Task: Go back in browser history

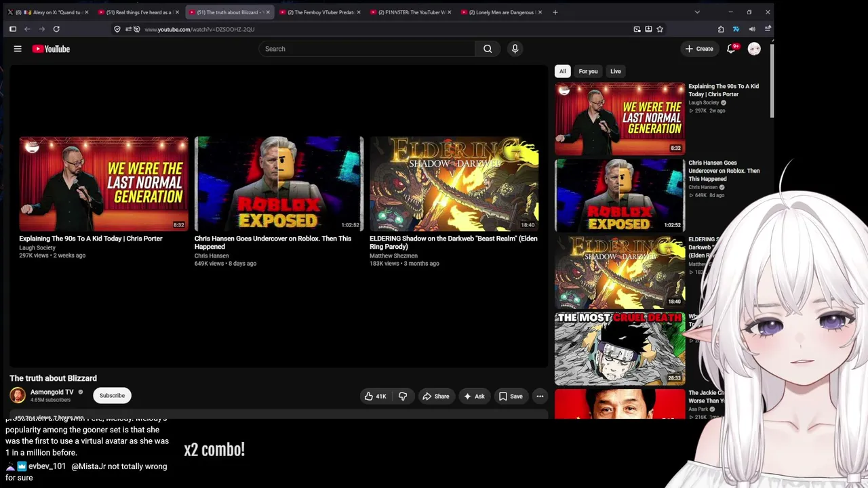Action: click(x=27, y=29)
